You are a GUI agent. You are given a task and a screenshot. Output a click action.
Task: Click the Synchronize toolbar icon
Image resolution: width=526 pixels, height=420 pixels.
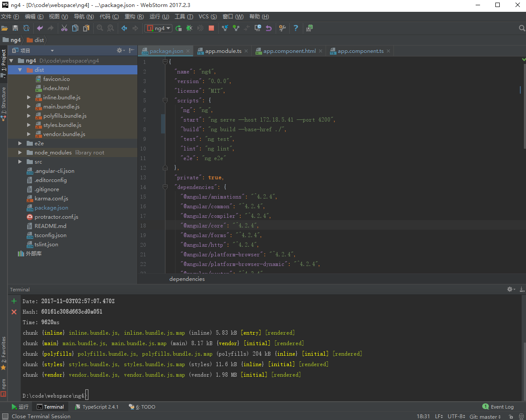point(26,28)
